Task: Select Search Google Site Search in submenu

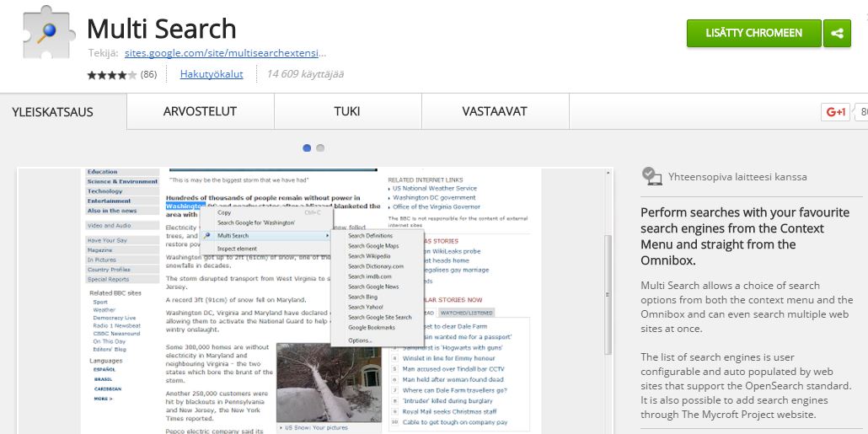Action: click(x=380, y=317)
